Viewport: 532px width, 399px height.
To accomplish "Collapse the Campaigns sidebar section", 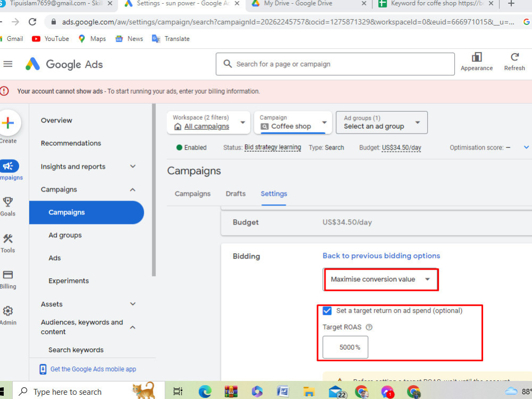I will coord(132,190).
